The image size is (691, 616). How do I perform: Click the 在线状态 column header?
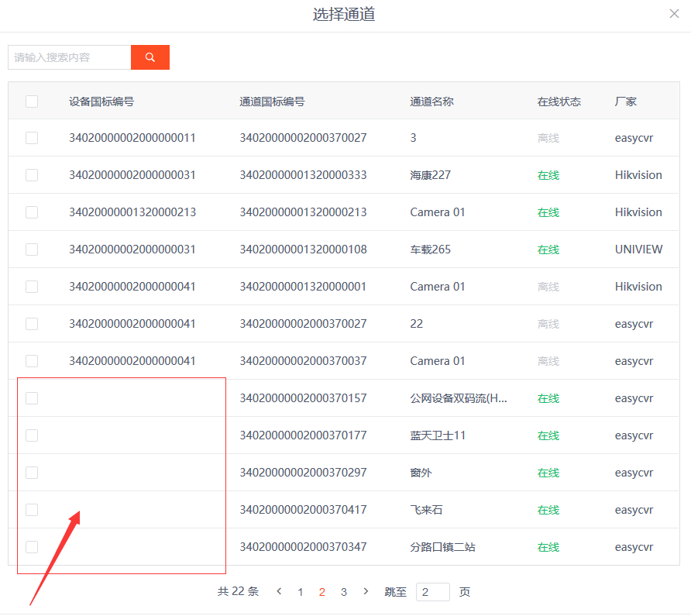pos(559,102)
